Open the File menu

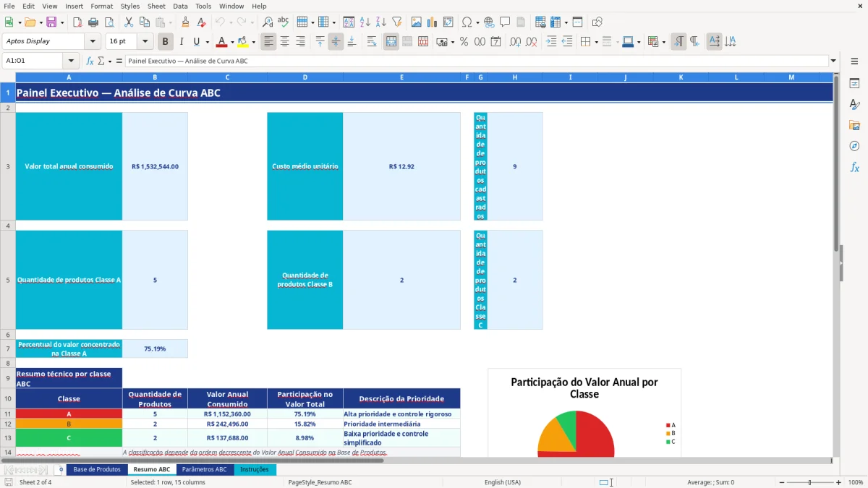[x=9, y=6]
